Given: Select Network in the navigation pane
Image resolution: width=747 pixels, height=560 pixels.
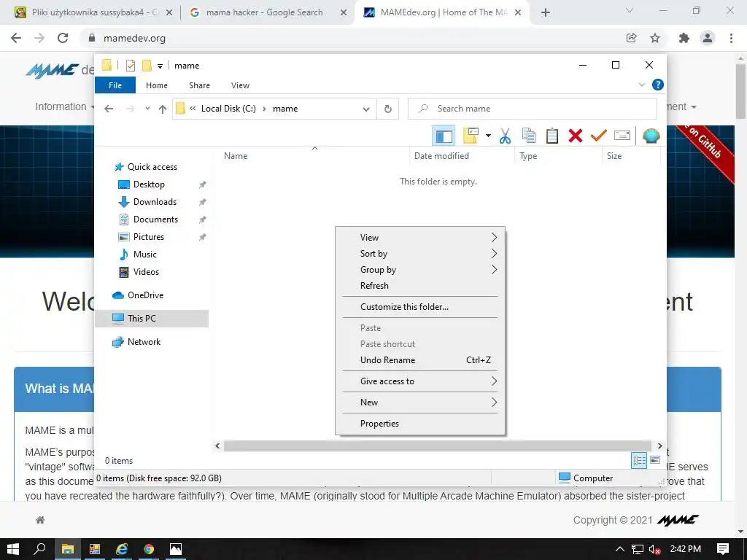Looking at the screenshot, I should point(144,342).
